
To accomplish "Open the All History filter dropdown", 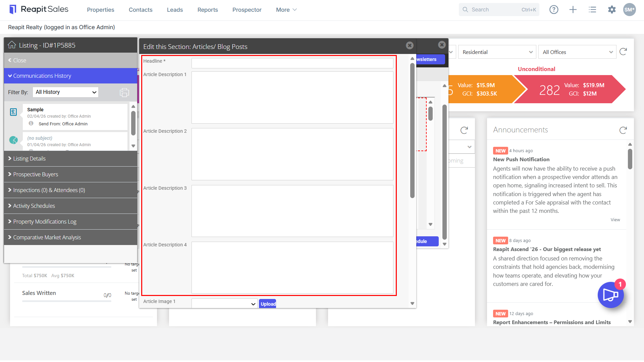I will point(65,92).
